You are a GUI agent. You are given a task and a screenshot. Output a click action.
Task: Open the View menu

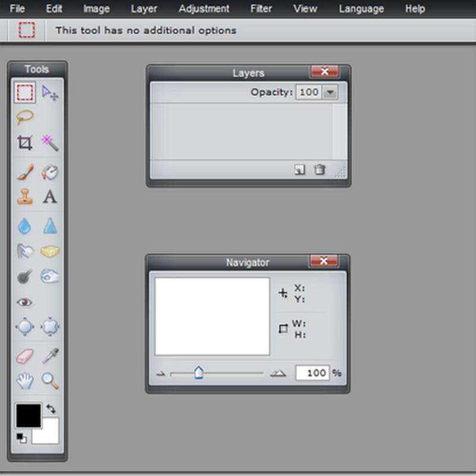(x=305, y=8)
